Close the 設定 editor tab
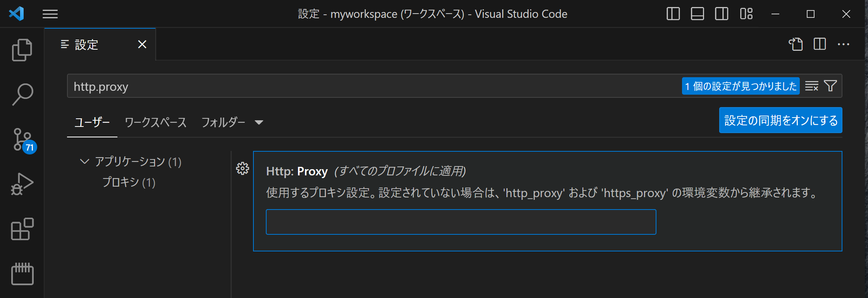Viewport: 868px width, 298px height. pyautogui.click(x=142, y=45)
